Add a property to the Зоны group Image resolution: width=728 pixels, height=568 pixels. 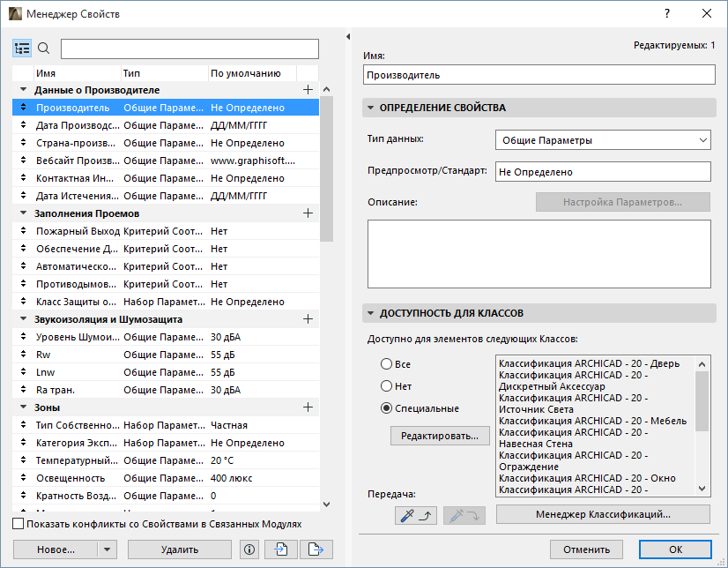coord(308,407)
